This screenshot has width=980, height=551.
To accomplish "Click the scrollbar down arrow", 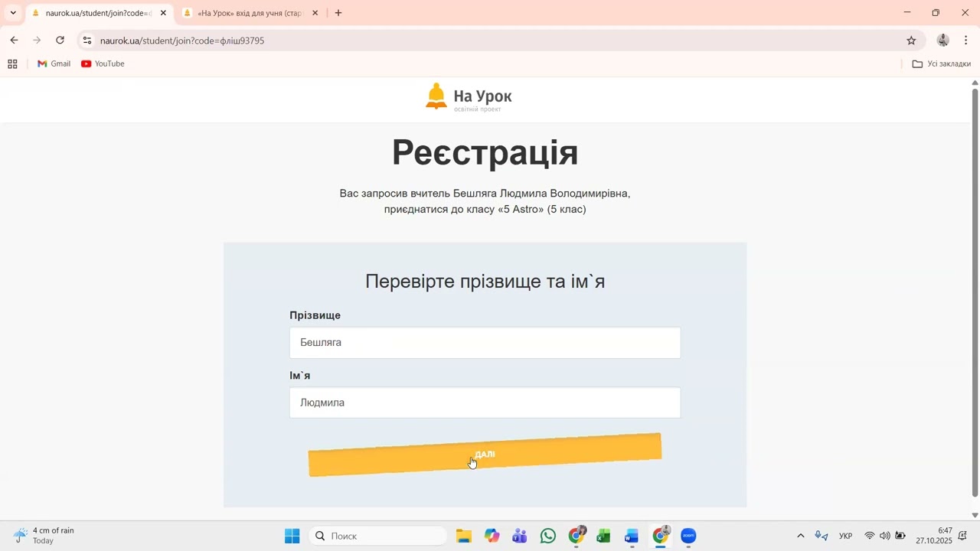I will pyautogui.click(x=975, y=515).
